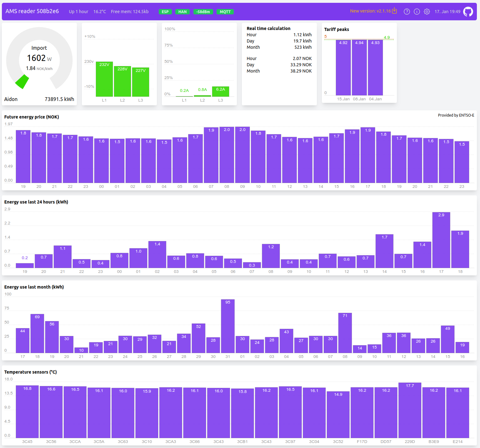The image size is (480, 448).
Task: Click the 15.Jan tariff peak bar
Action: [343, 68]
